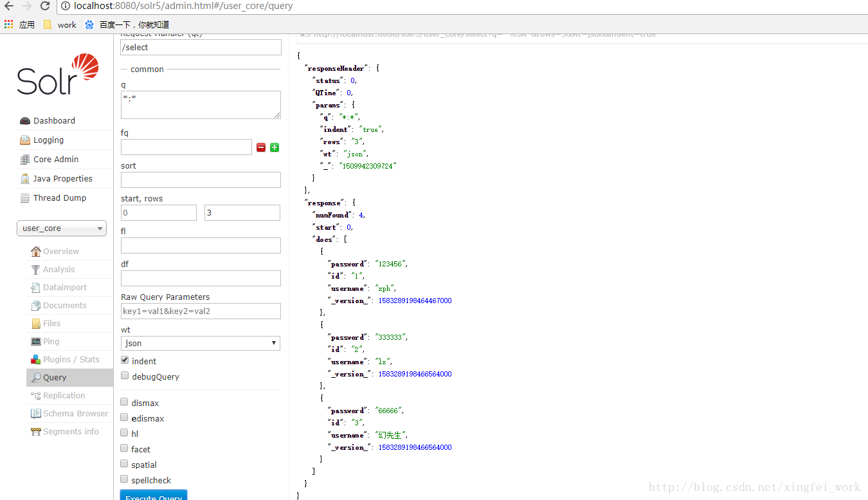
Task: Click the fq input field
Action: tap(186, 147)
